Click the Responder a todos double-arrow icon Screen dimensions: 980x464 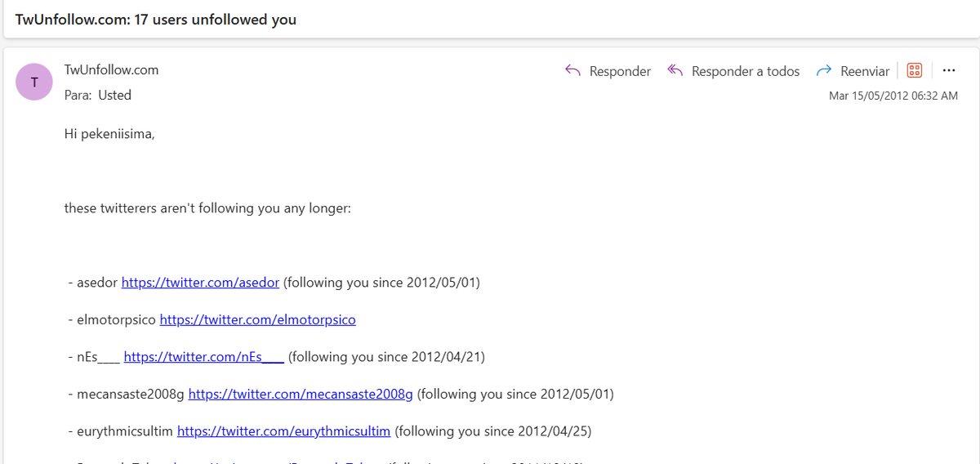point(675,71)
